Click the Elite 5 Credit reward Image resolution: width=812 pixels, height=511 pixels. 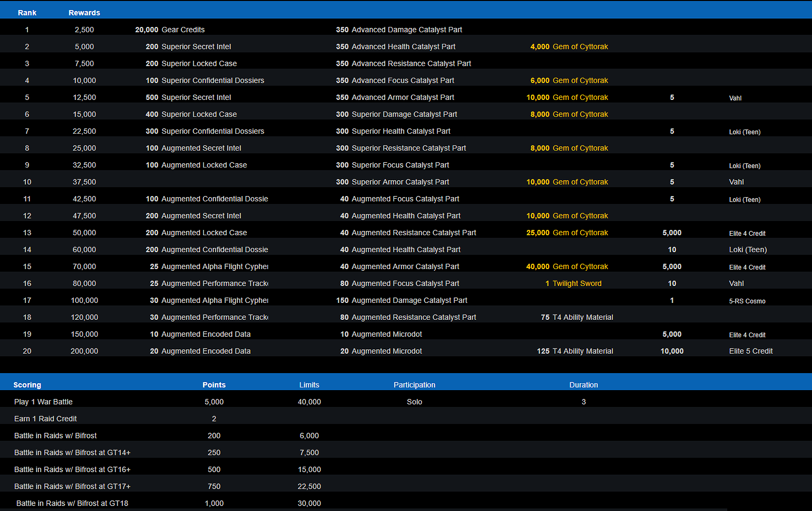(751, 351)
